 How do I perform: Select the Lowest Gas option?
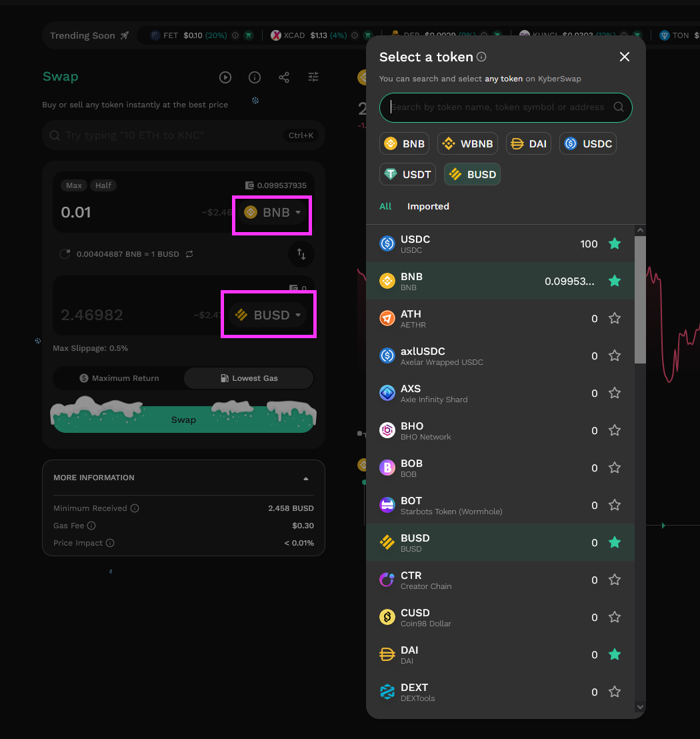(249, 378)
